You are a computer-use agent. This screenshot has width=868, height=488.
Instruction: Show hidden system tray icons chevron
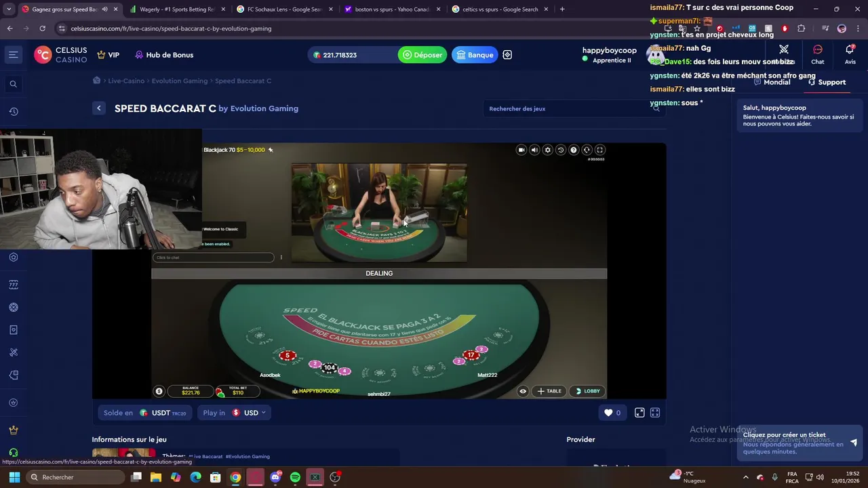pyautogui.click(x=746, y=477)
